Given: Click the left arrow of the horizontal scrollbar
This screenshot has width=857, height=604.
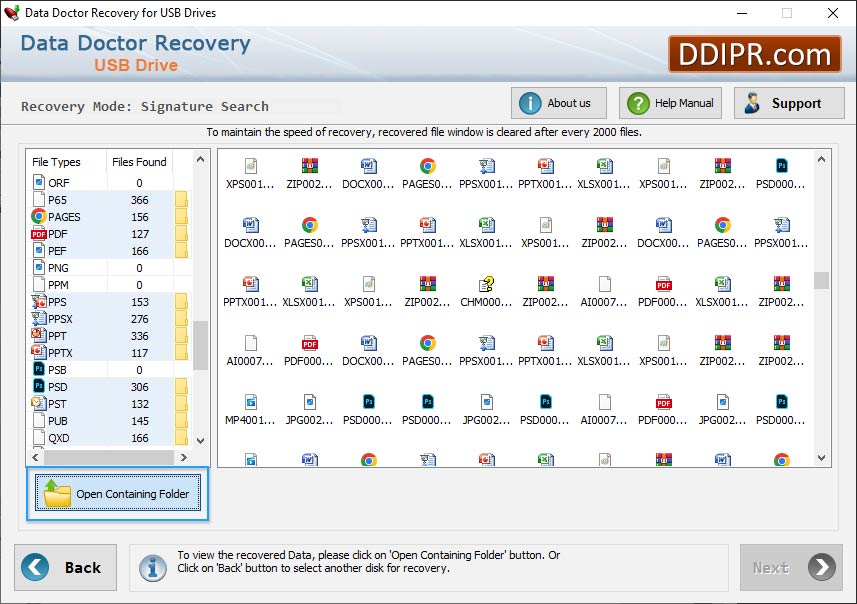Looking at the screenshot, I should coord(36,457).
